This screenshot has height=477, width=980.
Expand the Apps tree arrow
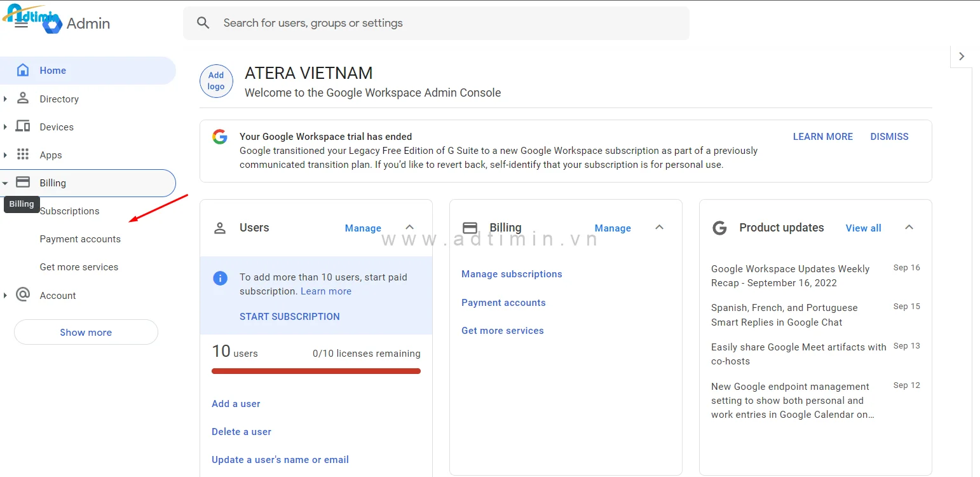5,155
